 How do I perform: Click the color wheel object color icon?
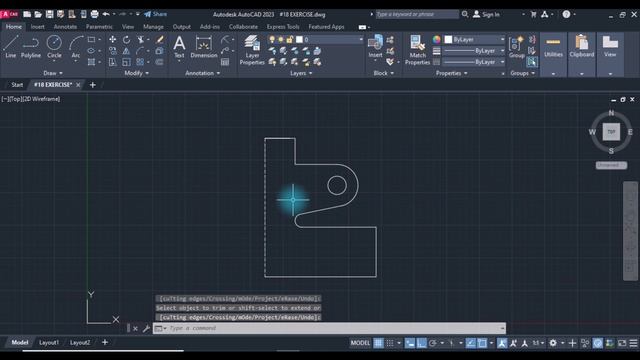click(x=437, y=40)
